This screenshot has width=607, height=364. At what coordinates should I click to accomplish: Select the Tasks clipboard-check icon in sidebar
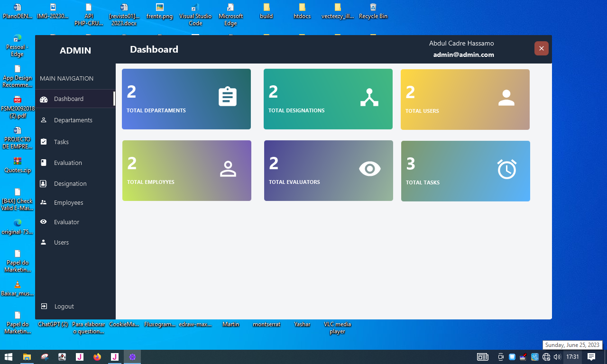tap(44, 142)
